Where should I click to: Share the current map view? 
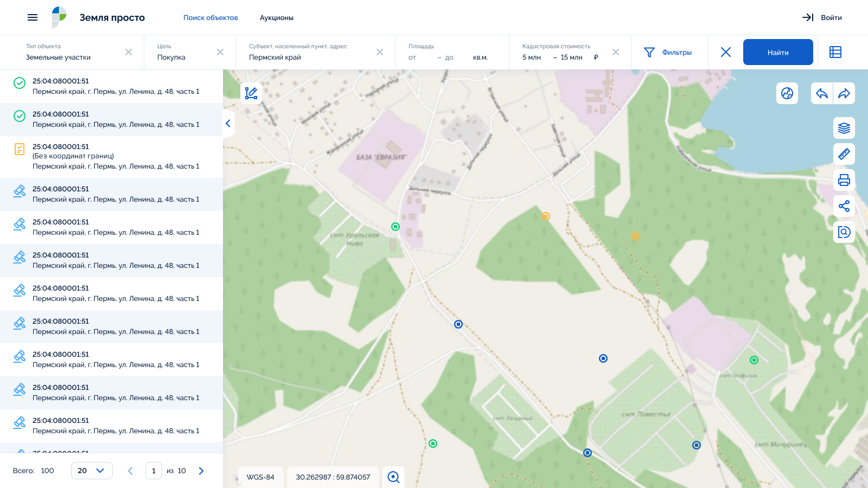pos(844,206)
